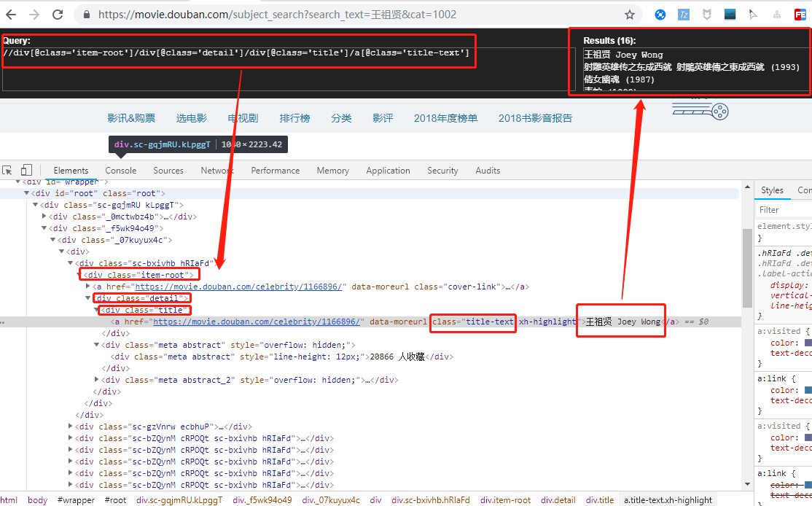This screenshot has height=506, width=812.
Task: Open the Memory tab
Action: tap(333, 171)
